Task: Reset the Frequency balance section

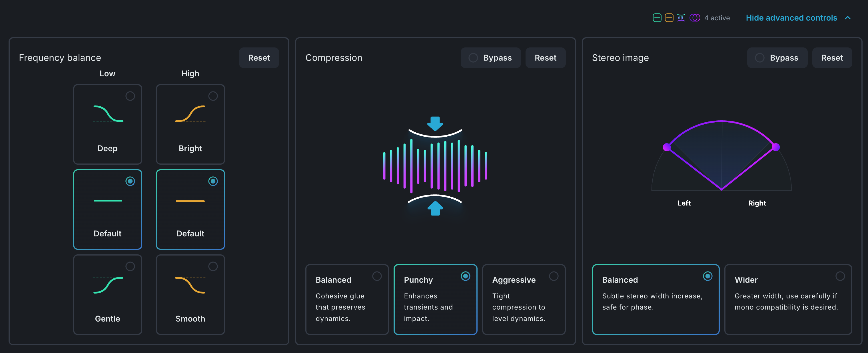Action: coord(259,58)
